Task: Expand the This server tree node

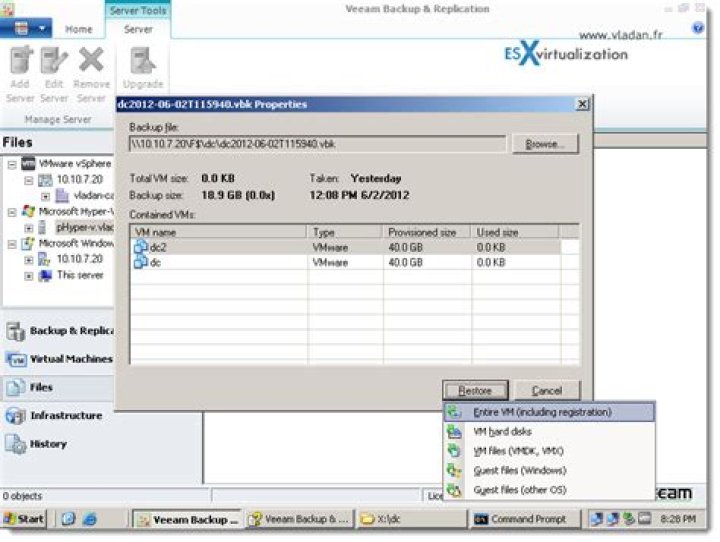Action: pyautogui.click(x=28, y=275)
